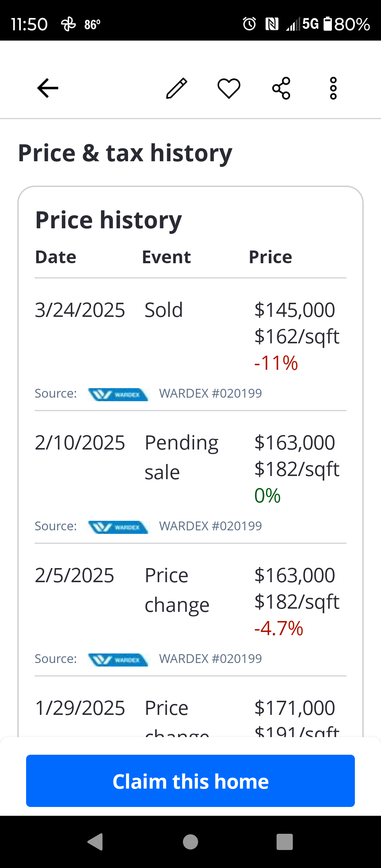This screenshot has height=868, width=381.
Task: Tap the Price history heading
Action: [x=109, y=220]
